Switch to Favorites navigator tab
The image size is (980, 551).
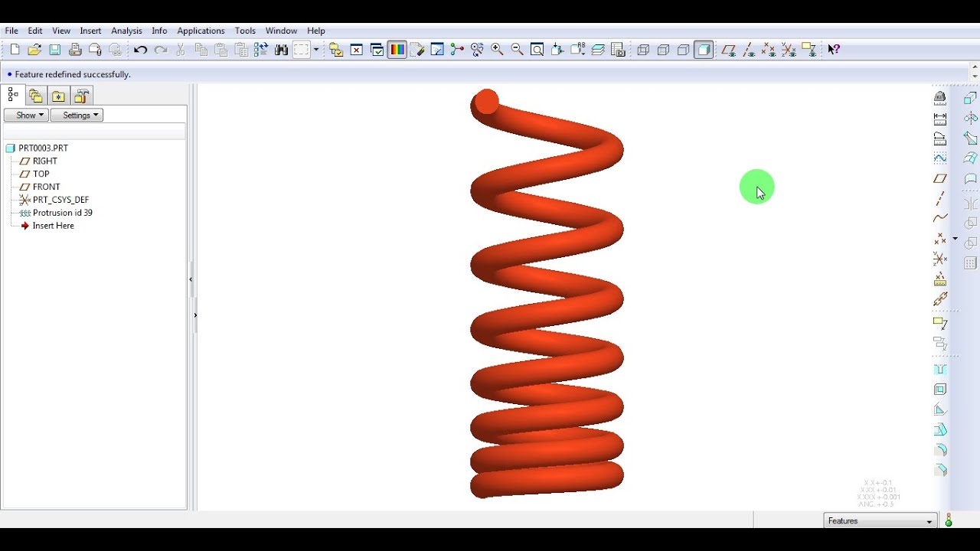[59, 95]
